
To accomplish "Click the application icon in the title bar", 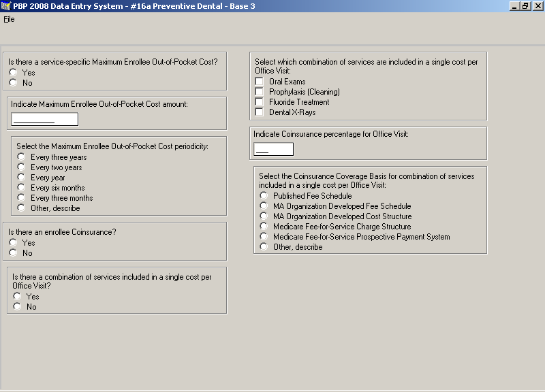I will (x=6, y=6).
